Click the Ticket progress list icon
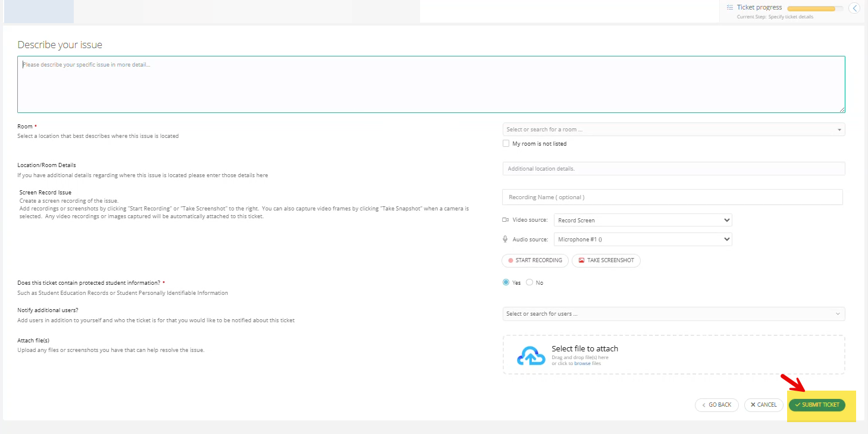 pos(731,7)
